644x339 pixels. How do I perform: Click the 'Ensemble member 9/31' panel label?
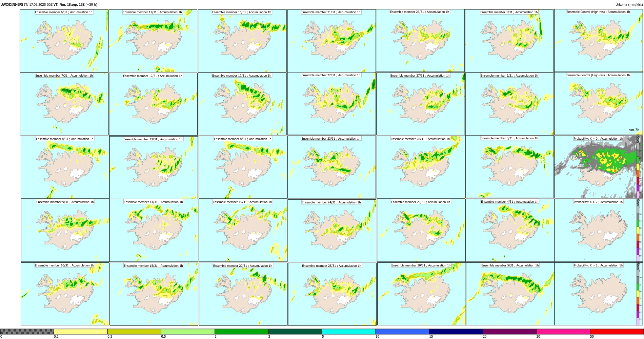[64, 202]
